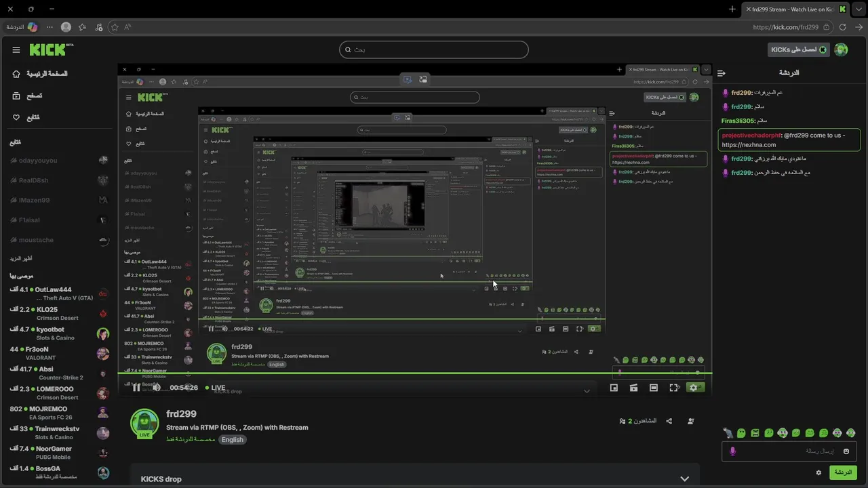Image resolution: width=868 pixels, height=488 pixels.
Task: Open clip creation icon in player
Action: pos(634,388)
